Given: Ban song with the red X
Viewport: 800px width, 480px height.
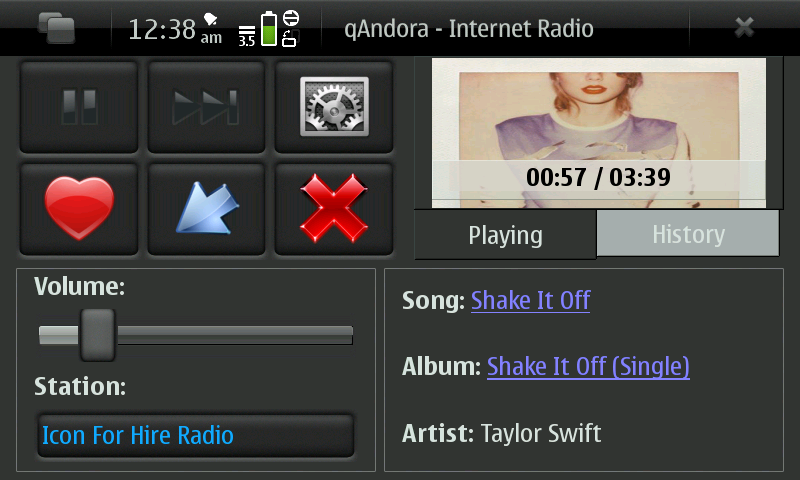Looking at the screenshot, I should (334, 209).
